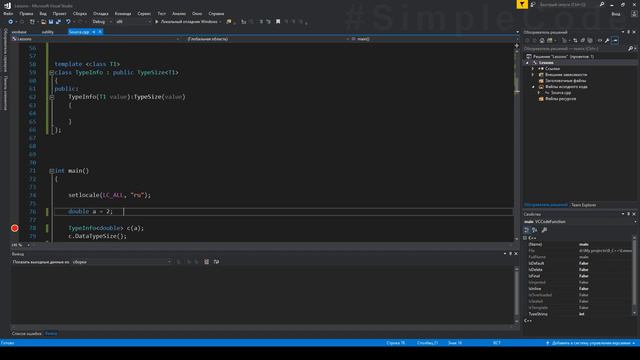Click the Visual Studio logo icon
This screenshot has height=360, width=640.
click(x=7, y=6)
